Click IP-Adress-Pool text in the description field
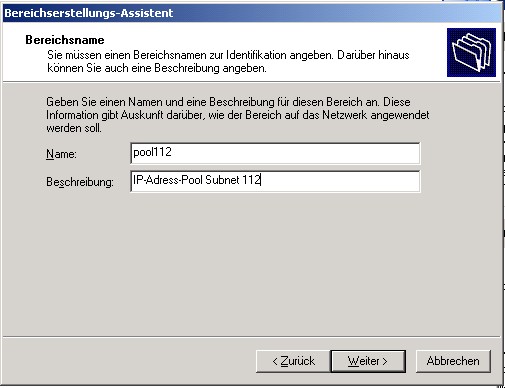Viewport: 505px width, 388px height. pos(168,180)
